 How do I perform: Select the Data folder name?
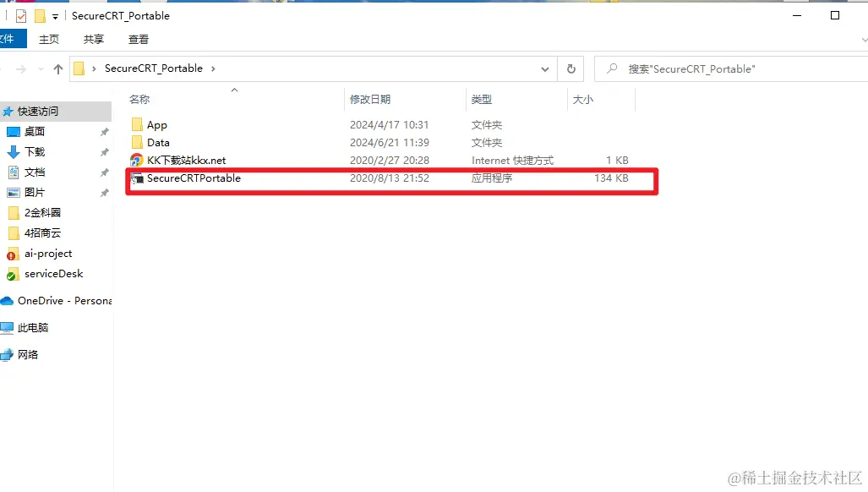click(158, 143)
